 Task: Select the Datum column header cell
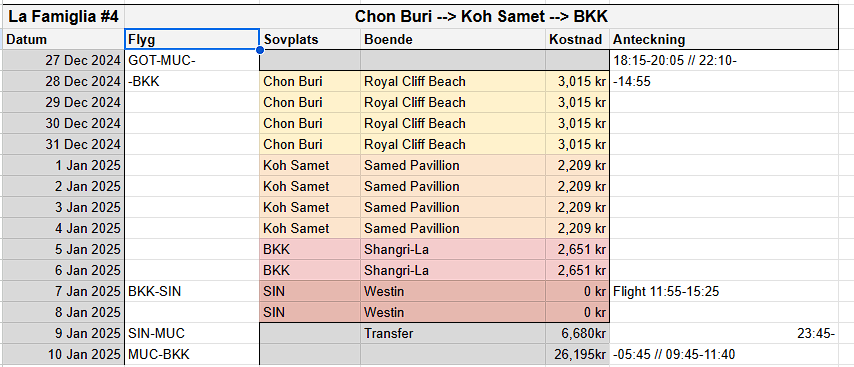click(64, 39)
